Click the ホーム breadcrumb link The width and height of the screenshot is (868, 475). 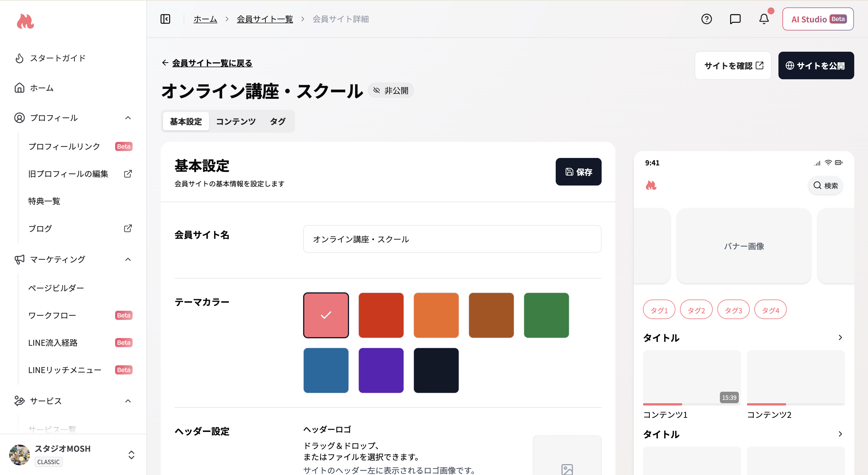[205, 19]
